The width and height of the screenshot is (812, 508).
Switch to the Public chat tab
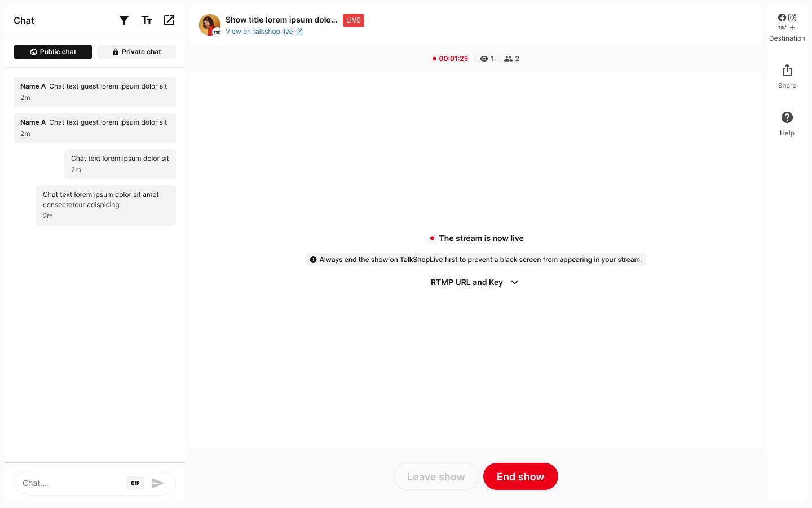point(53,52)
